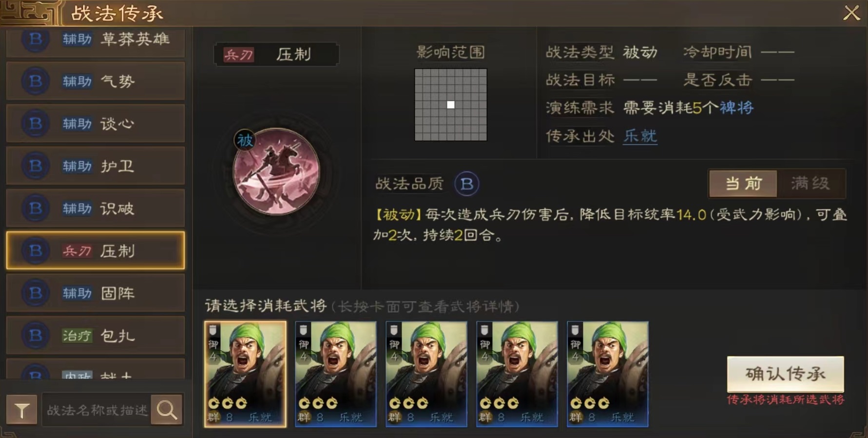Select the 识破 skill entry
This screenshot has width=868, height=438.
point(96,209)
